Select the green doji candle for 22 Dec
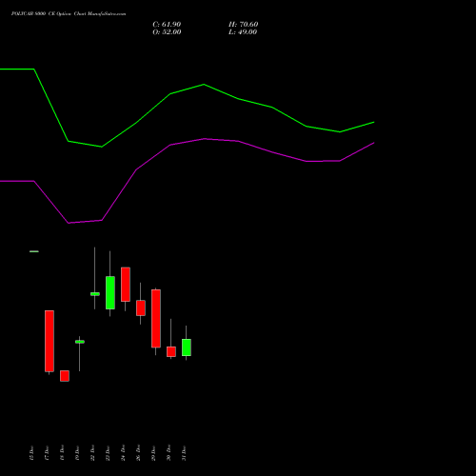 tap(95, 294)
